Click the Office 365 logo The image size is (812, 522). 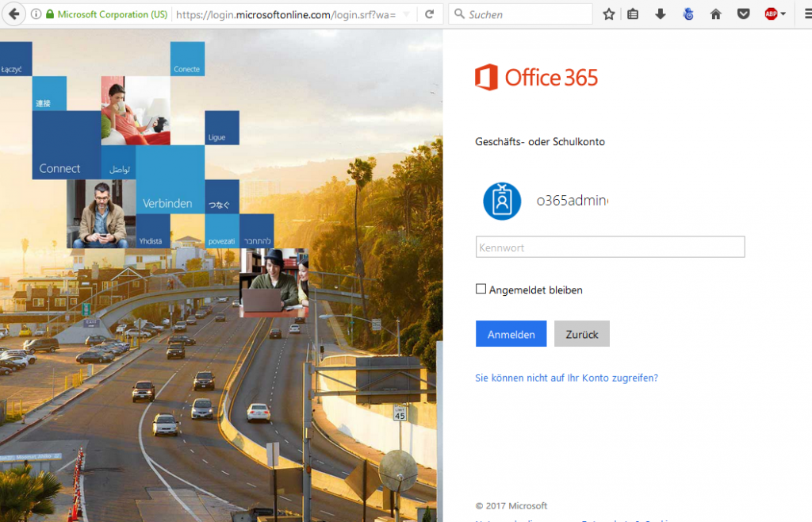coord(536,77)
